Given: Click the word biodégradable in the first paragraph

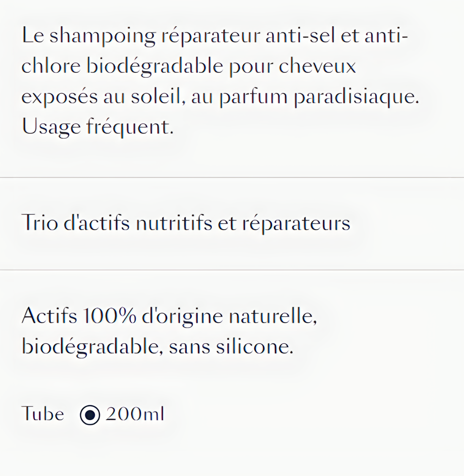Looking at the screenshot, I should pos(155,66).
